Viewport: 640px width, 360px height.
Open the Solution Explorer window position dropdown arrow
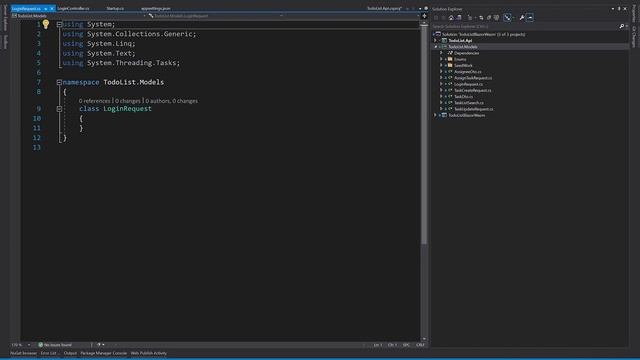613,9
